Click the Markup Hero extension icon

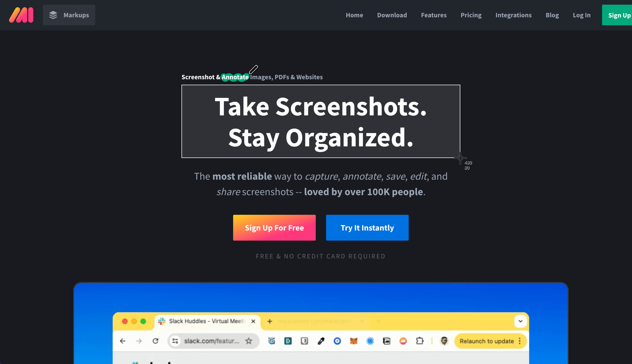(403, 341)
